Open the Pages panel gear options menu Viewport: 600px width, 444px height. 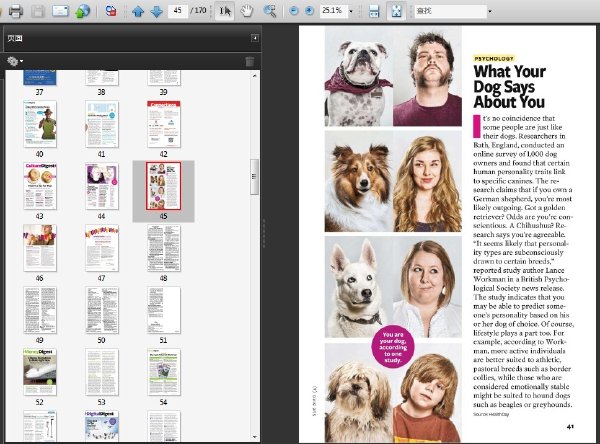point(15,61)
